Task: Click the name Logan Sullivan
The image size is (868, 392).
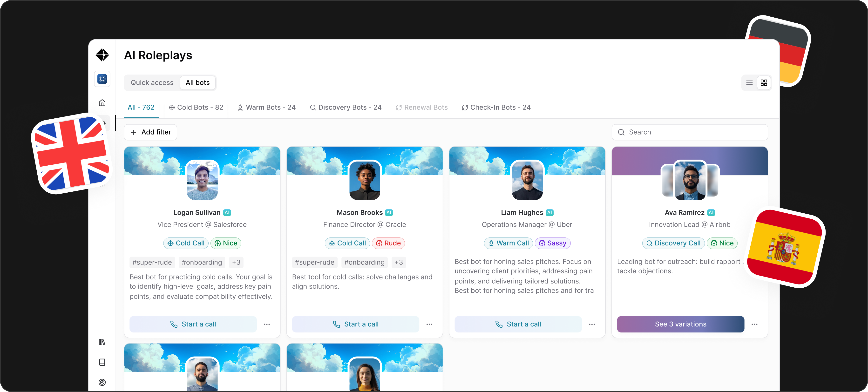Action: (x=197, y=213)
